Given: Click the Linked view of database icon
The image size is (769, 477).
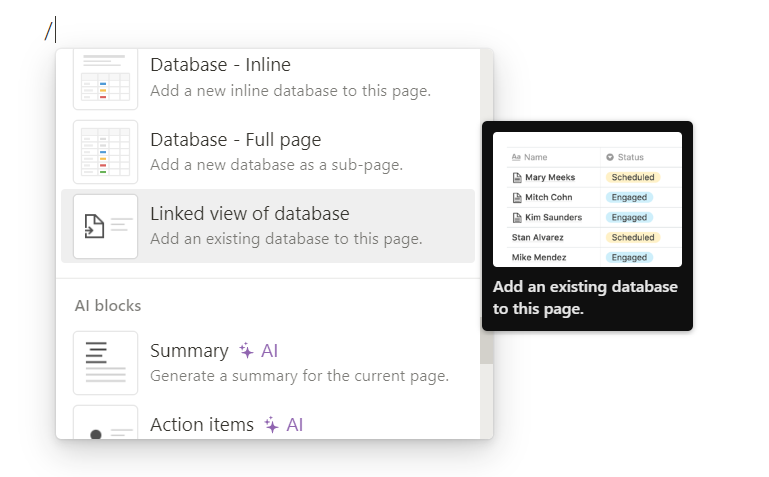Looking at the screenshot, I should 105,226.
